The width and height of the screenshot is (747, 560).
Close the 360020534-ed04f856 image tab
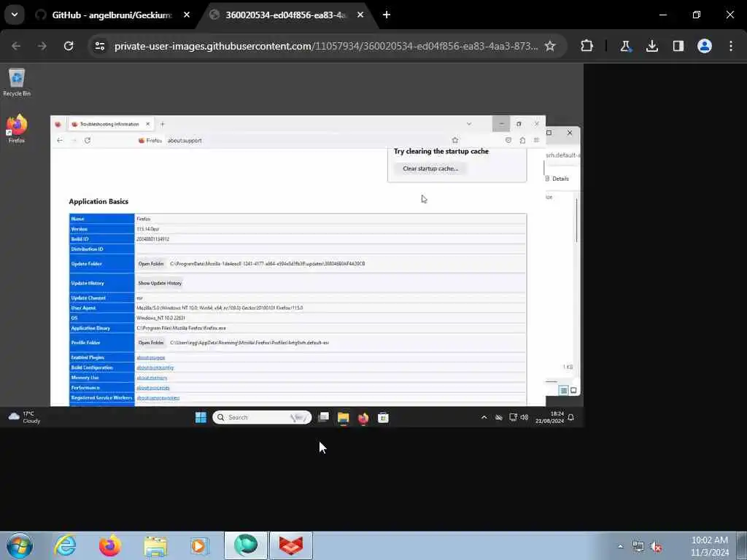click(360, 15)
